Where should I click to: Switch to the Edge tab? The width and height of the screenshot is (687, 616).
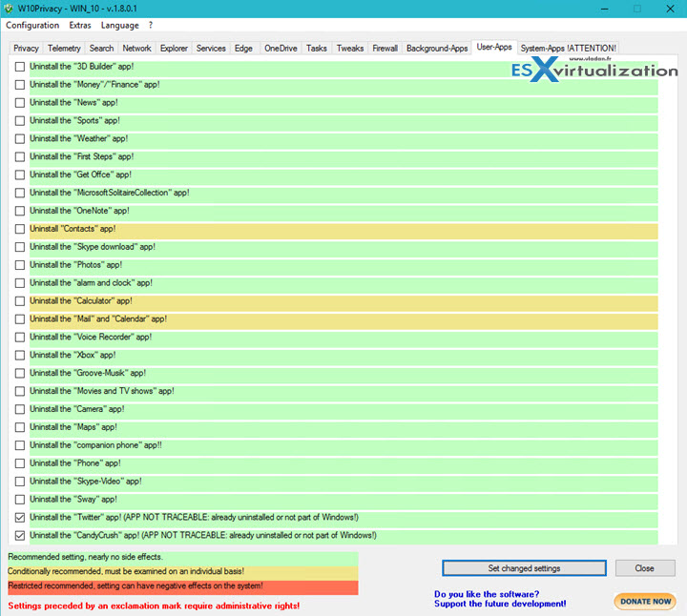(x=243, y=49)
